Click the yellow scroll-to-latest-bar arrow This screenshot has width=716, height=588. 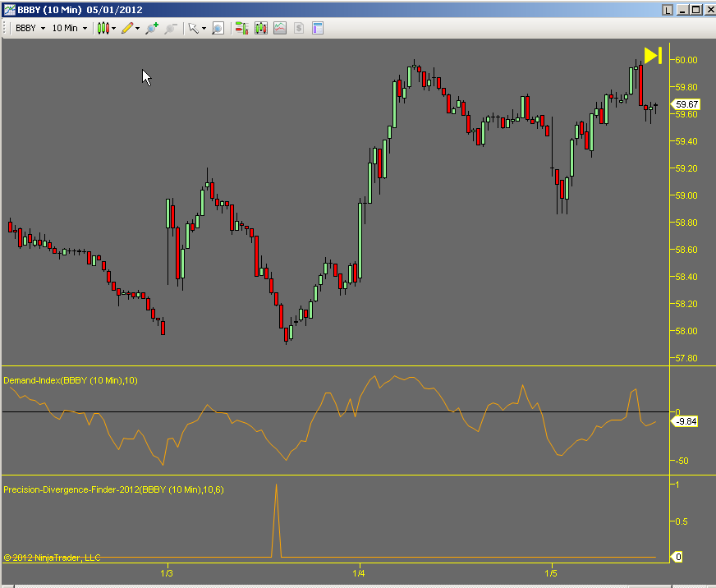[653, 55]
